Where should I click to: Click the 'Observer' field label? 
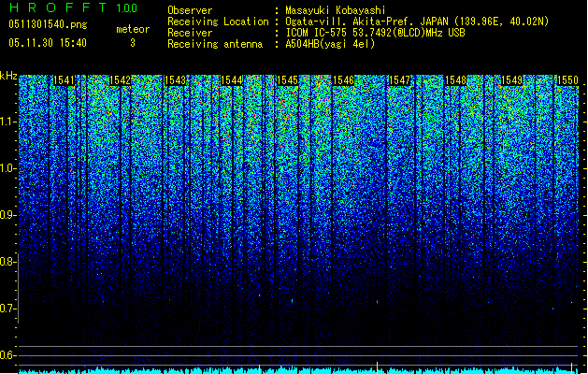click(x=190, y=10)
